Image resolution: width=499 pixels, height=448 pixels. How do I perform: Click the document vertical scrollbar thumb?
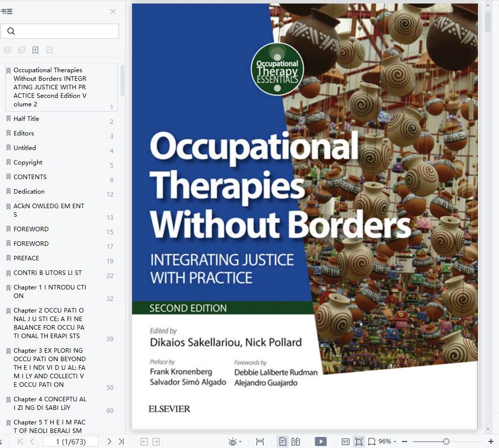tap(488, 22)
